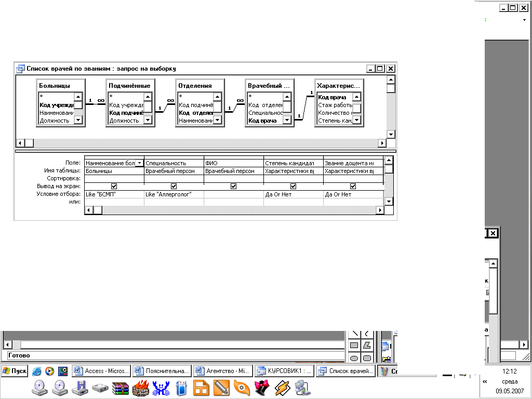Open the network computers icon

[x=302, y=388]
